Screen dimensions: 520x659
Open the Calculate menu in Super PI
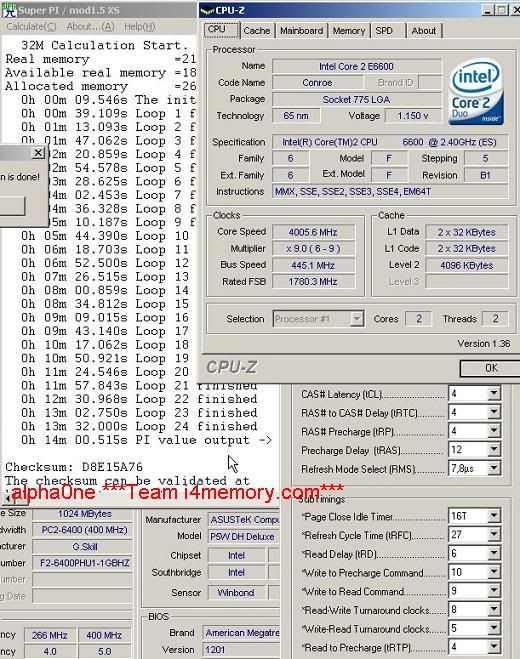pos(31,27)
